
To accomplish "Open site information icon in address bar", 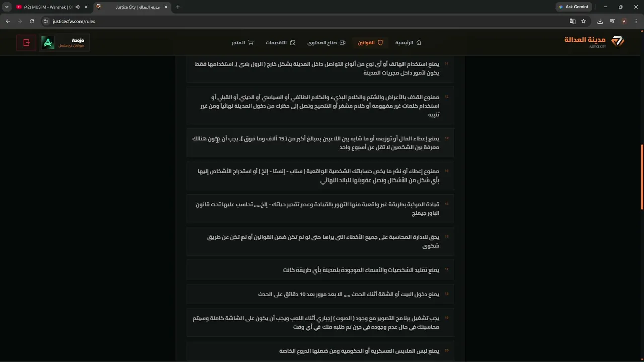I will 46,21.
